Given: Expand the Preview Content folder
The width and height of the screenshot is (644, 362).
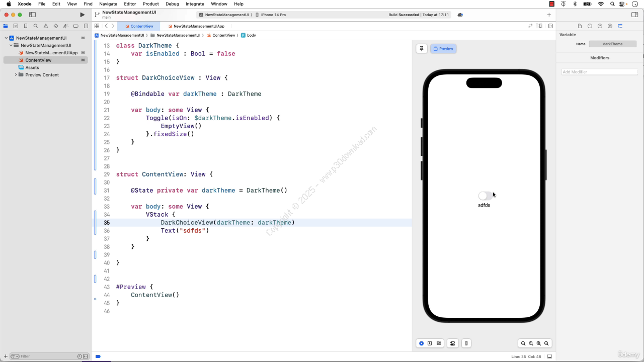Looking at the screenshot, I should tap(16, 75).
